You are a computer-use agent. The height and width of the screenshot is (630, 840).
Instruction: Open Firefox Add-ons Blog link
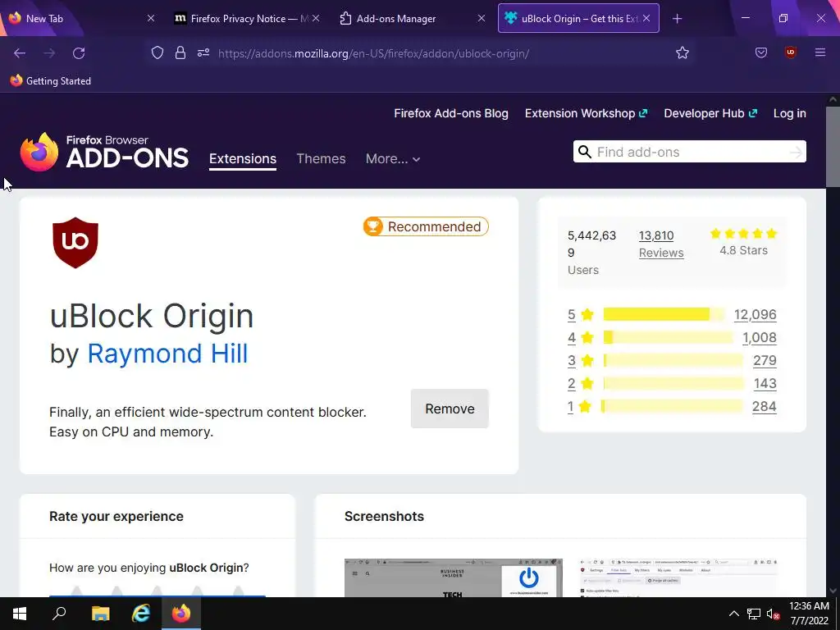(x=451, y=113)
